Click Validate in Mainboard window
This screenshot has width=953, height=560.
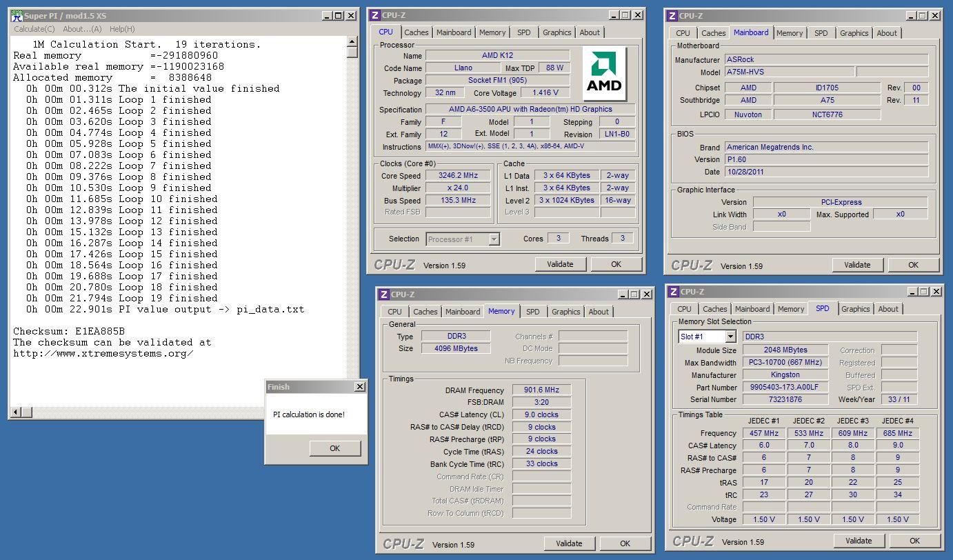click(857, 265)
